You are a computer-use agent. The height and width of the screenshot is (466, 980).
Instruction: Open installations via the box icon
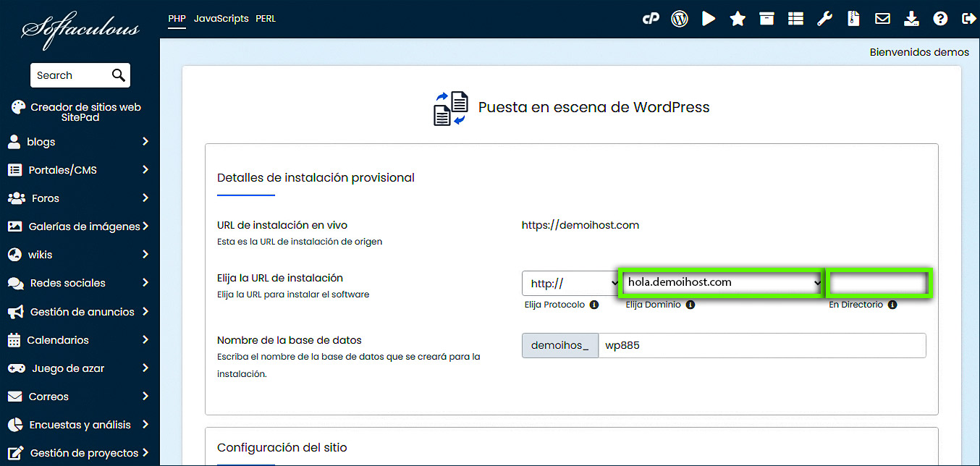[766, 18]
